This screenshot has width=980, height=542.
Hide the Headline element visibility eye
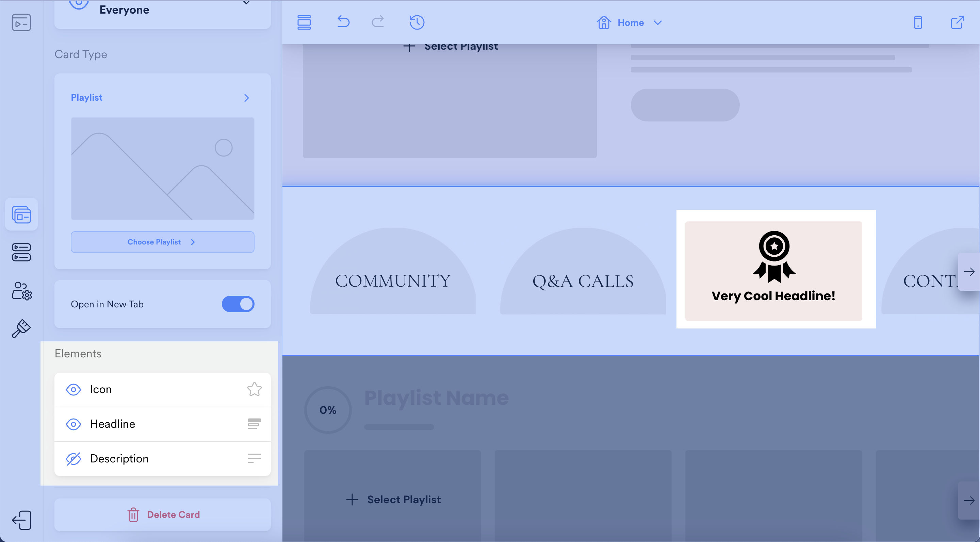coord(73,424)
